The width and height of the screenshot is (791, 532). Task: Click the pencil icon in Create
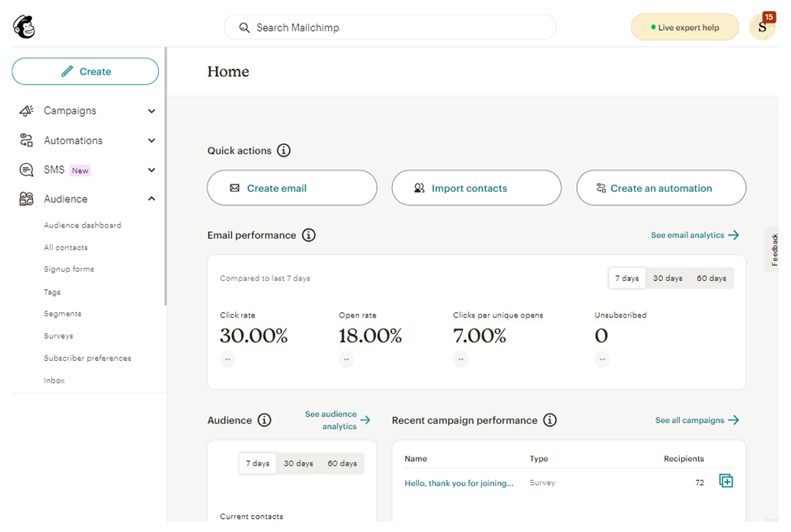(x=67, y=72)
